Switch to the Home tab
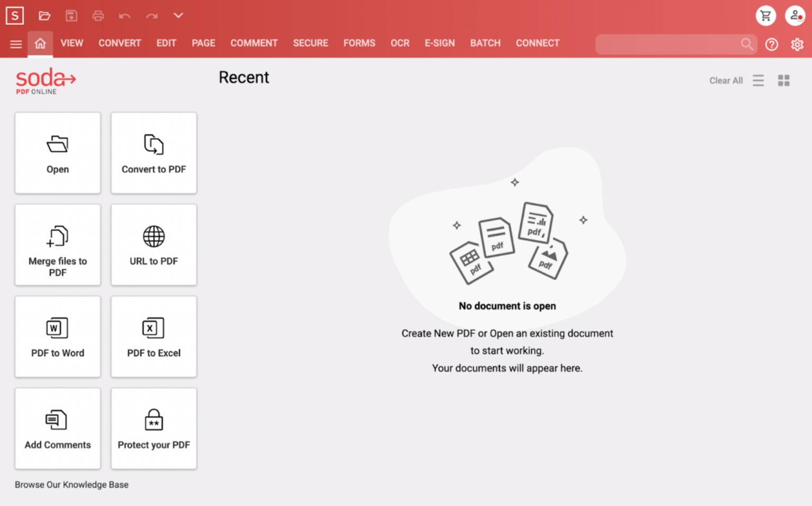The image size is (812, 506). click(x=40, y=43)
